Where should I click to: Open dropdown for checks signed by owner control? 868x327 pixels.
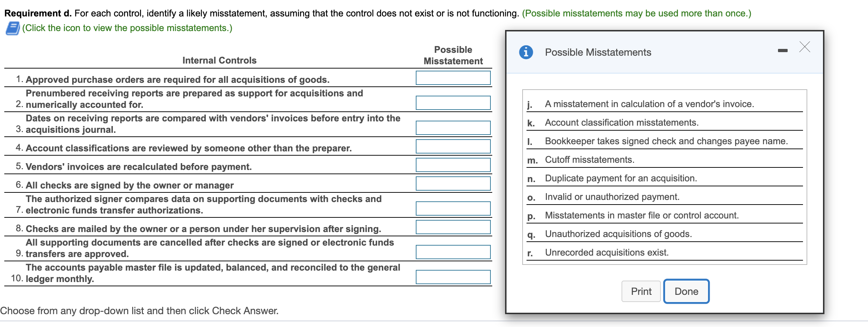[x=453, y=183]
